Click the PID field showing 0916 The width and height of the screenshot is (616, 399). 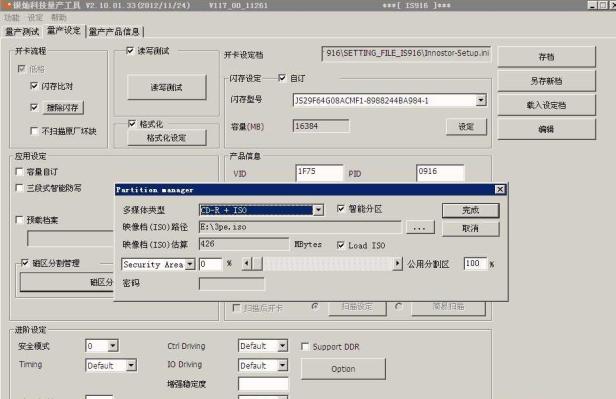coord(440,172)
